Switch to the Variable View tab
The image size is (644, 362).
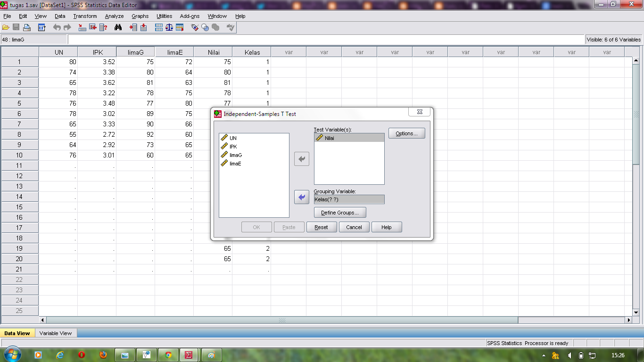(x=55, y=333)
